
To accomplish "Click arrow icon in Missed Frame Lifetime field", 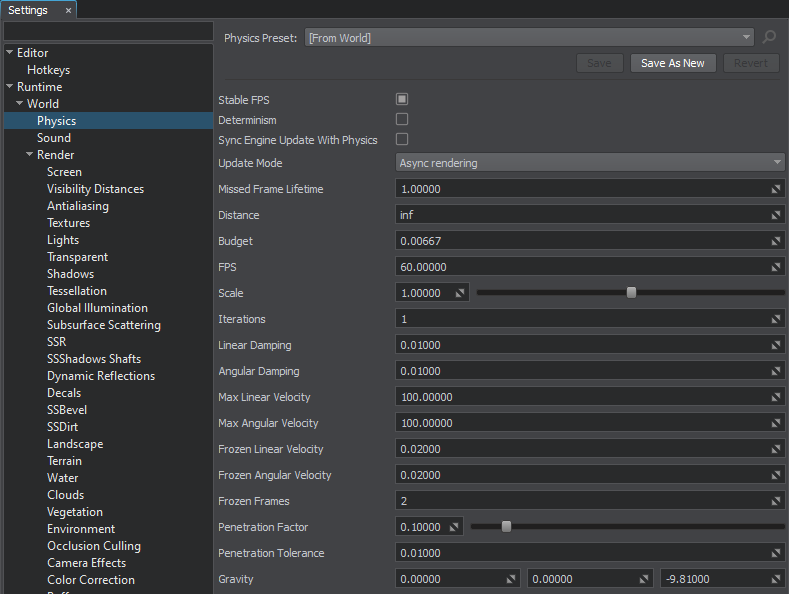I will pos(776,189).
